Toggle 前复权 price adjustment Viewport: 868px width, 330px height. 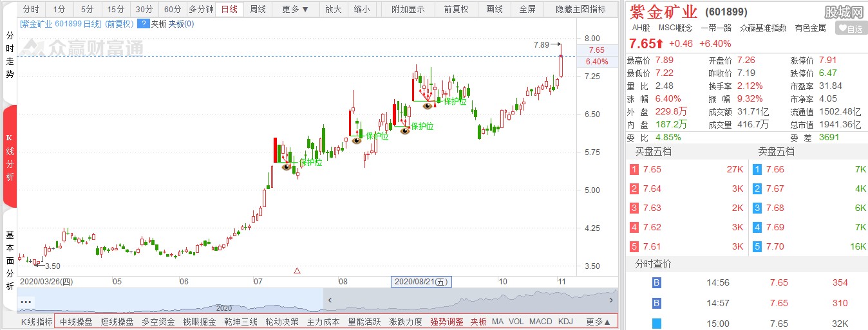tap(456, 10)
